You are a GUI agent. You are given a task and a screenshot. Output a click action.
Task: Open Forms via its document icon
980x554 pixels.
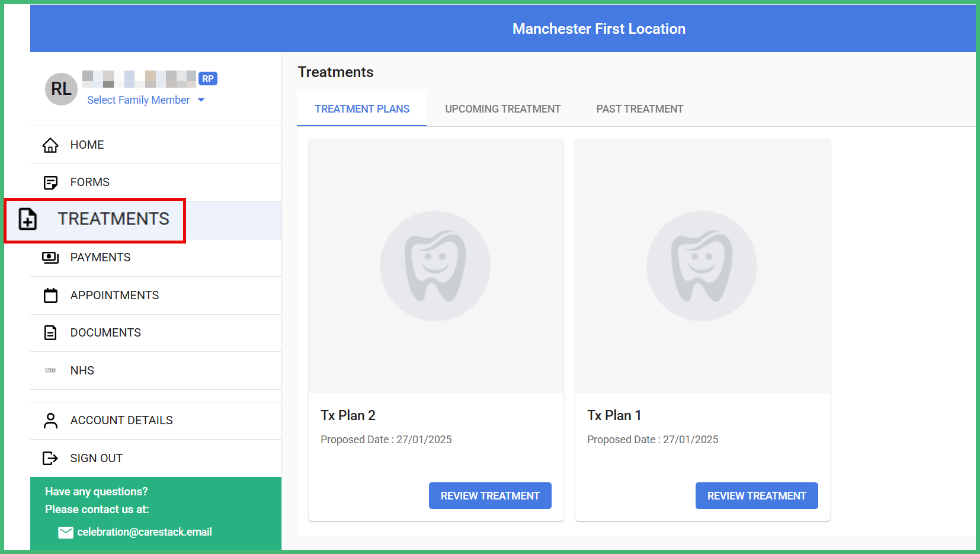click(x=50, y=182)
